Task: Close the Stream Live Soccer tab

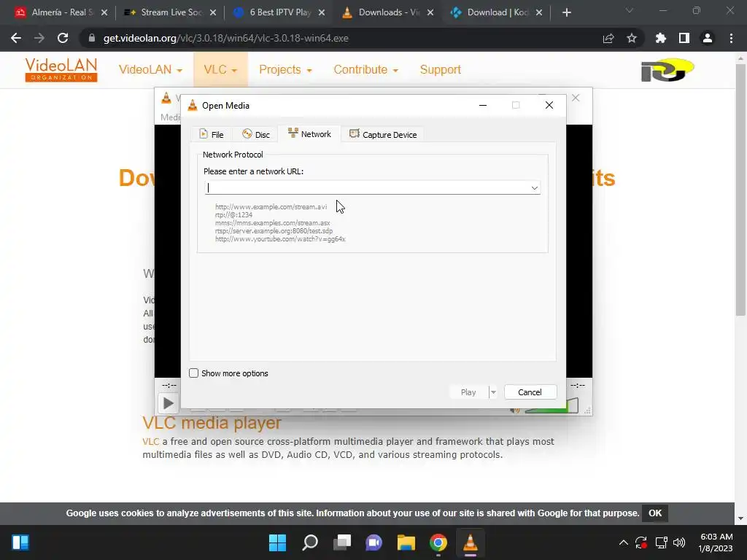Action: (x=213, y=12)
